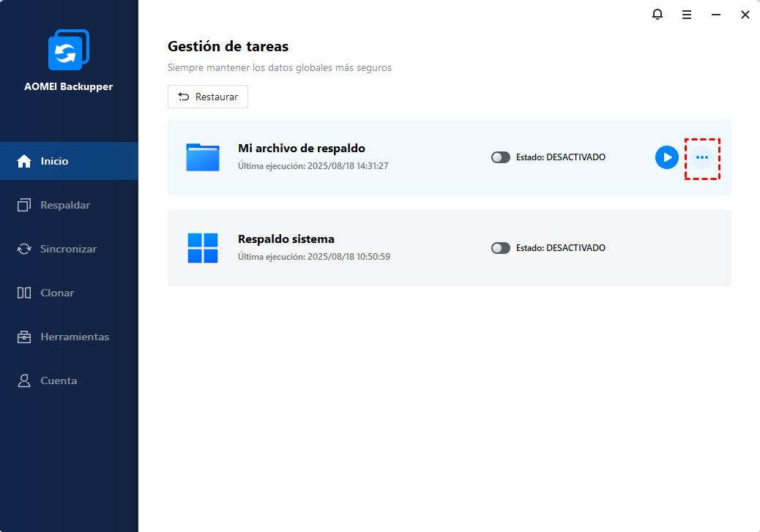Viewport: 760px width, 532px height.
Task: Click the Restaurar button
Action: tap(208, 97)
